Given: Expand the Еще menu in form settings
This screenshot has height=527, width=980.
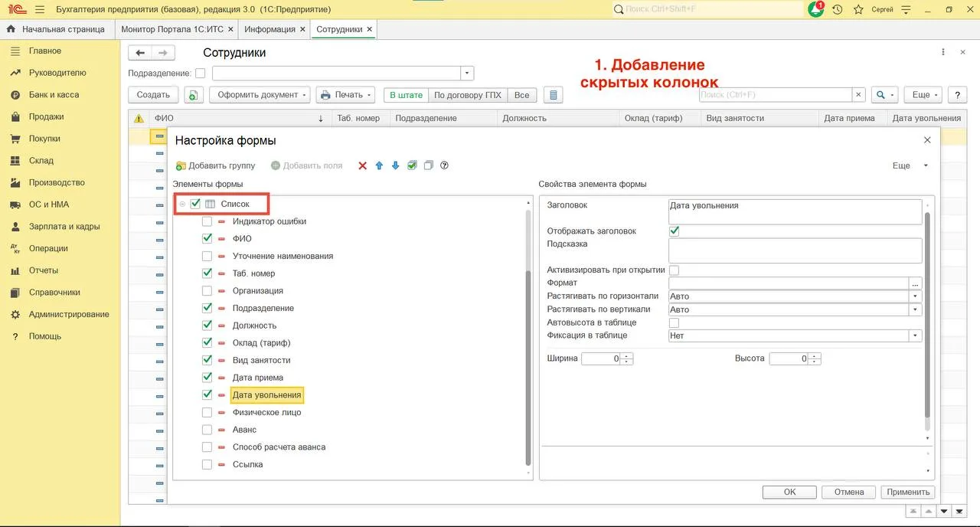Looking at the screenshot, I should tap(910, 165).
